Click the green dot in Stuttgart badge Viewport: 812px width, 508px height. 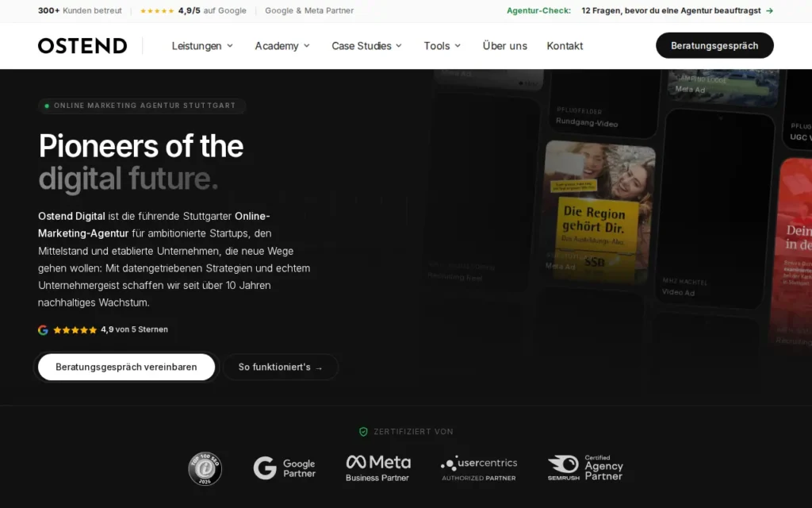47,106
